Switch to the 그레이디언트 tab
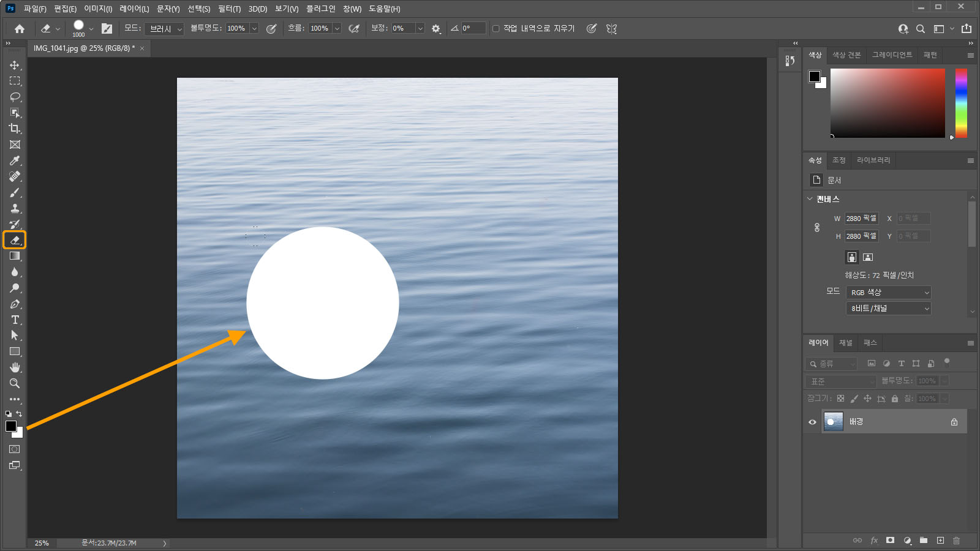The width and height of the screenshot is (980, 551). [892, 55]
